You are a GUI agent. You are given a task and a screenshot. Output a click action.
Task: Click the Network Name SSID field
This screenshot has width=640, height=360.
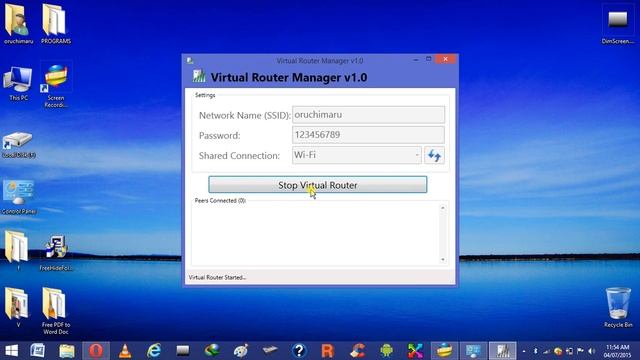pos(368,115)
